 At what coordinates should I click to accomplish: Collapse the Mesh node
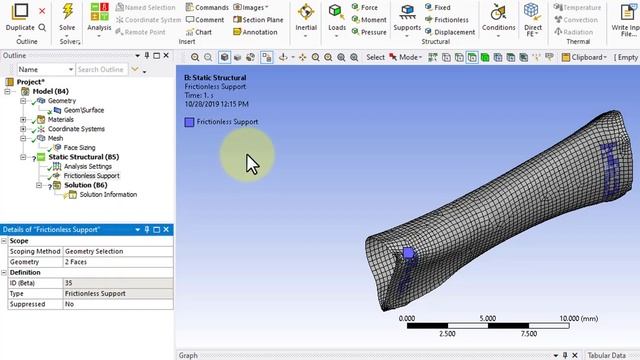[x=23, y=138]
